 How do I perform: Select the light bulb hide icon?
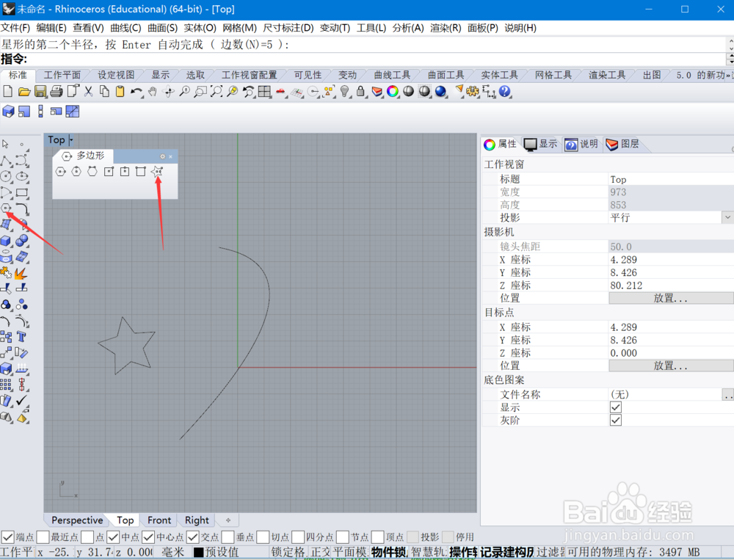point(344,91)
